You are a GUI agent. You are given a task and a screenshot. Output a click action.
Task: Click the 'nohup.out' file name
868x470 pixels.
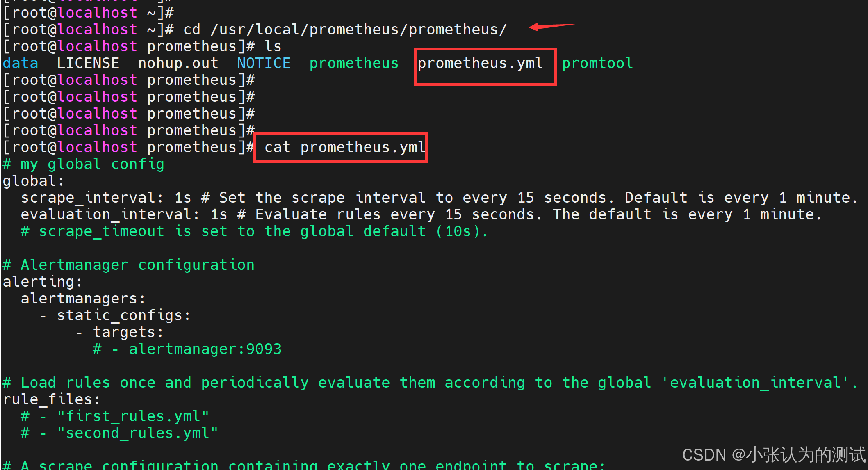click(x=178, y=64)
